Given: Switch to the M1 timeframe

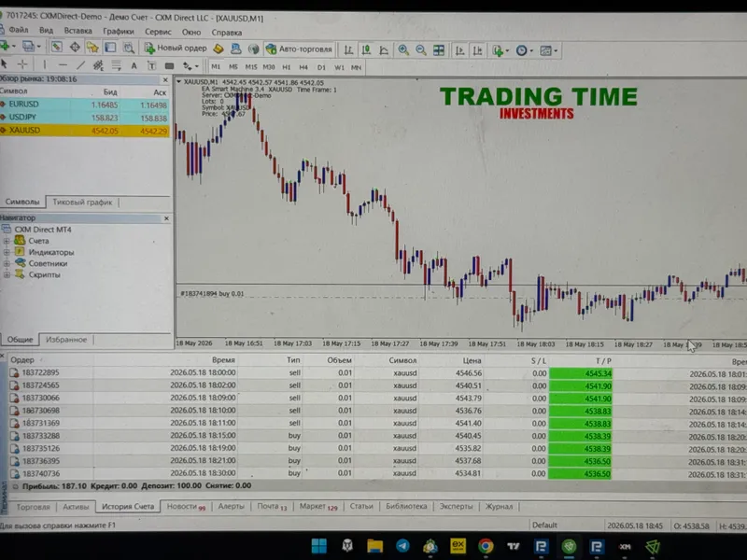Looking at the screenshot, I should pos(216,66).
